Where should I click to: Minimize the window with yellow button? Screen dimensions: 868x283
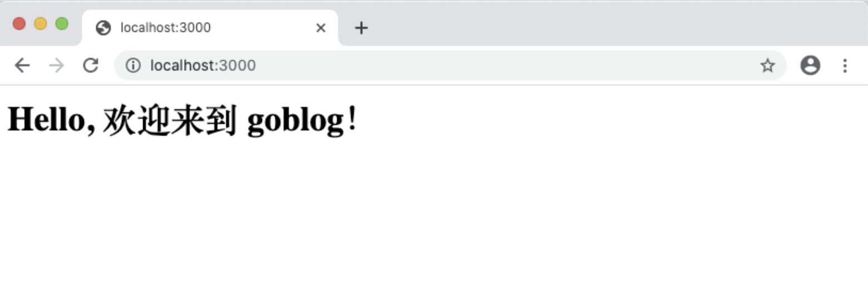(x=41, y=23)
